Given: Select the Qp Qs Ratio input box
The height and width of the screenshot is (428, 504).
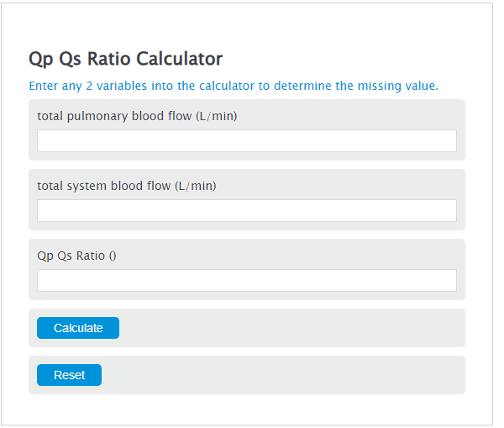Looking at the screenshot, I should coord(246,280).
